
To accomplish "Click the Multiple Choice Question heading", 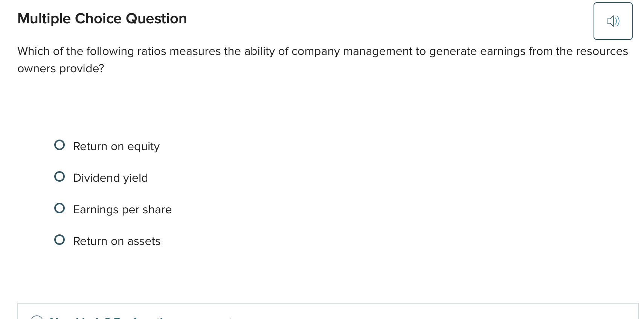I will (102, 19).
